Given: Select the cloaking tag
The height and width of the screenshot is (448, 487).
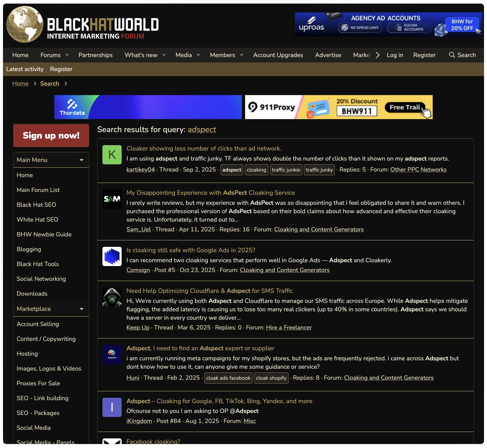Looking at the screenshot, I should pyautogui.click(x=256, y=170).
